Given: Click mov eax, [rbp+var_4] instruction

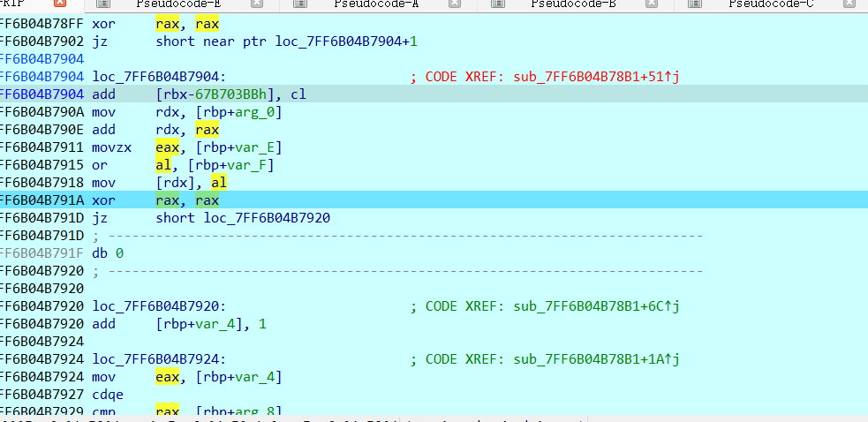Looking at the screenshot, I should [187, 377].
